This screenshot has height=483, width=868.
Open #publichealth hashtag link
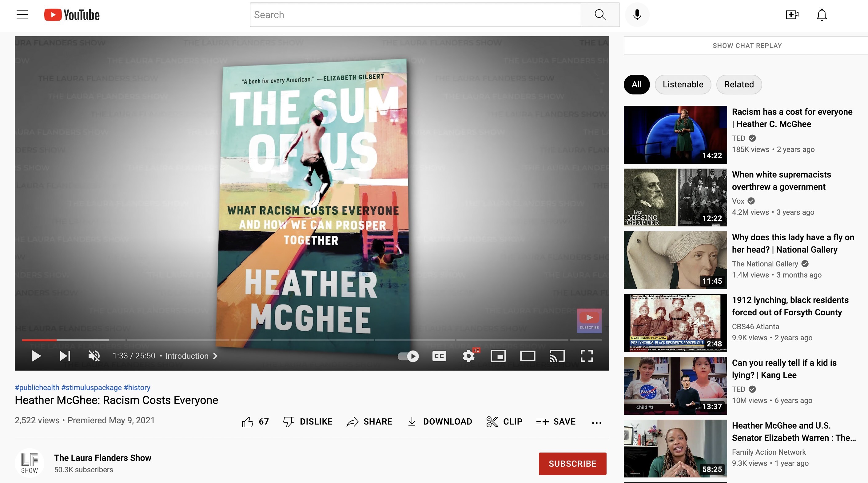pyautogui.click(x=37, y=388)
